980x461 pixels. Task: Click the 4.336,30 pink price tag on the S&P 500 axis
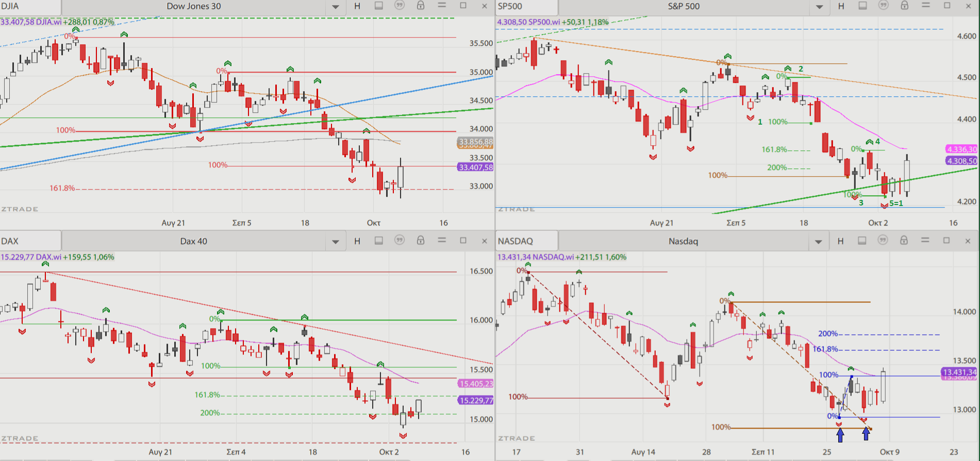point(961,149)
